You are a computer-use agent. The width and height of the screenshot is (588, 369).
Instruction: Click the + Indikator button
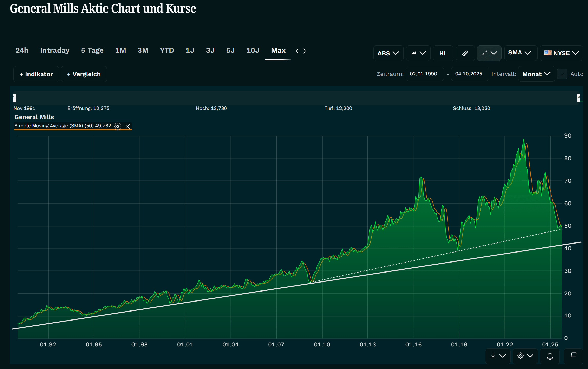pos(36,74)
